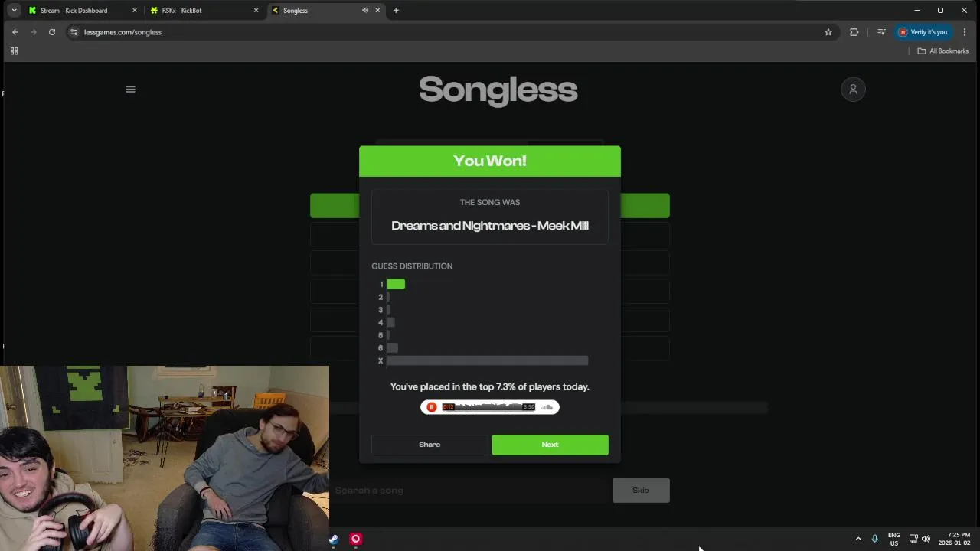Click the Next button

point(550,445)
